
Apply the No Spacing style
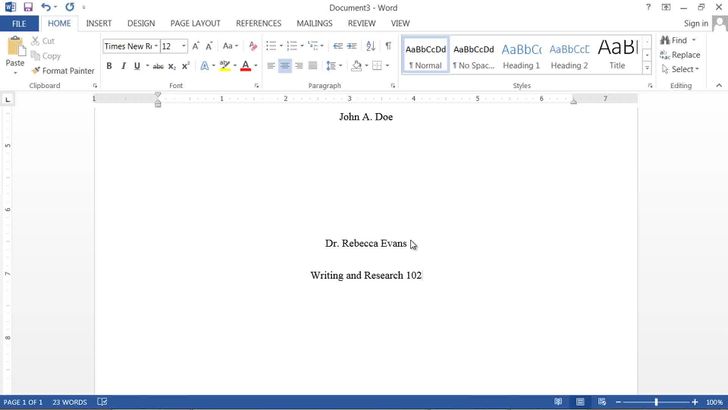[x=474, y=55]
